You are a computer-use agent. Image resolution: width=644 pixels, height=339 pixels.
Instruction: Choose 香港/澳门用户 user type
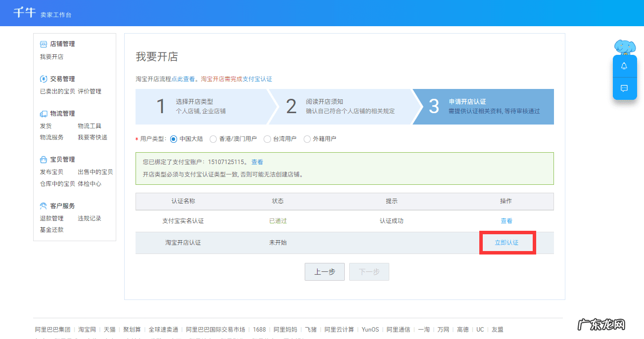(213, 139)
